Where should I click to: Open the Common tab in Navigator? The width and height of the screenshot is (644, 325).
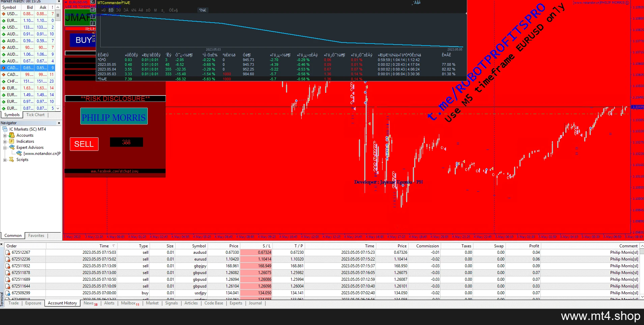click(x=13, y=236)
